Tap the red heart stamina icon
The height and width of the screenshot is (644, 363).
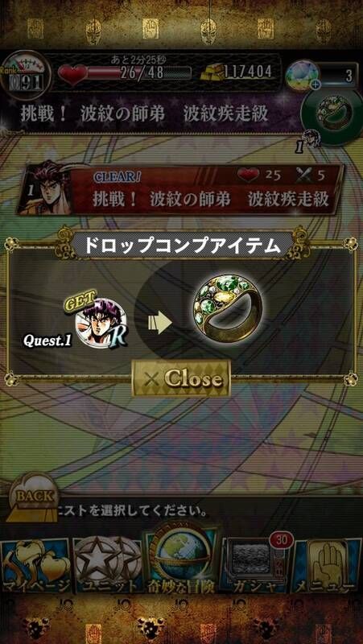tap(72, 74)
